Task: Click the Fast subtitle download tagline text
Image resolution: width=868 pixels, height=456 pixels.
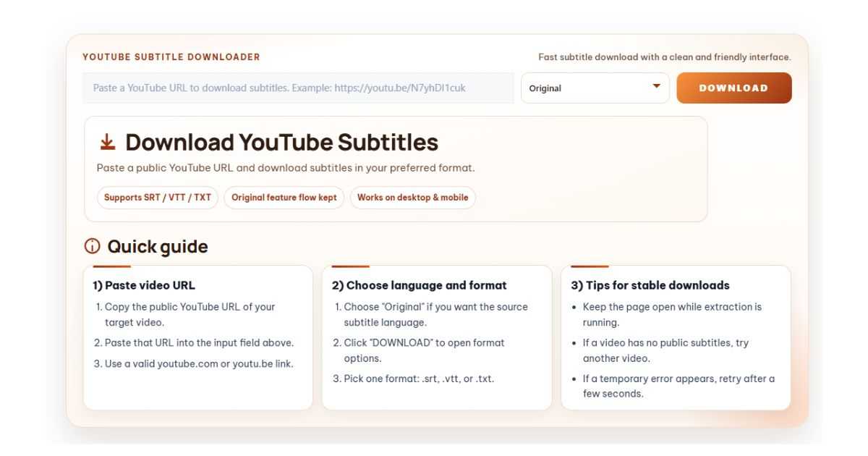Action: 665,57
